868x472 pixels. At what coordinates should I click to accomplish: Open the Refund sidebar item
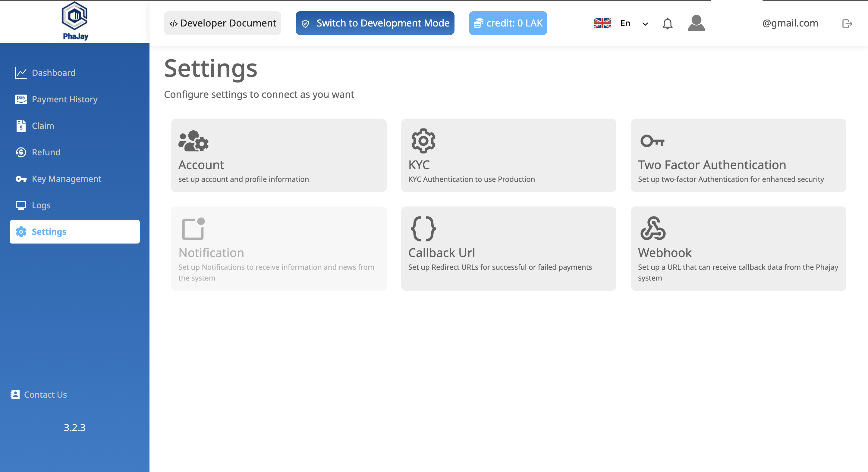[46, 152]
